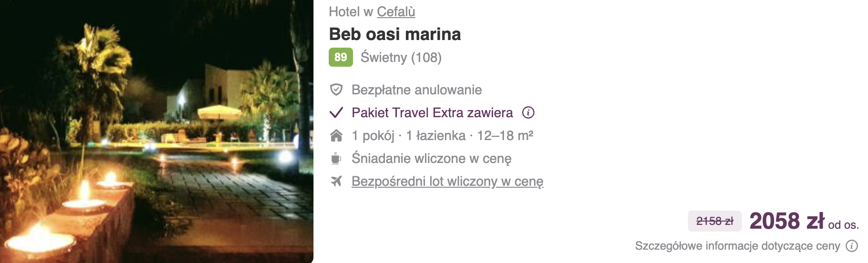Click the 2058 zł price
The height and width of the screenshot is (263, 868).
click(787, 221)
